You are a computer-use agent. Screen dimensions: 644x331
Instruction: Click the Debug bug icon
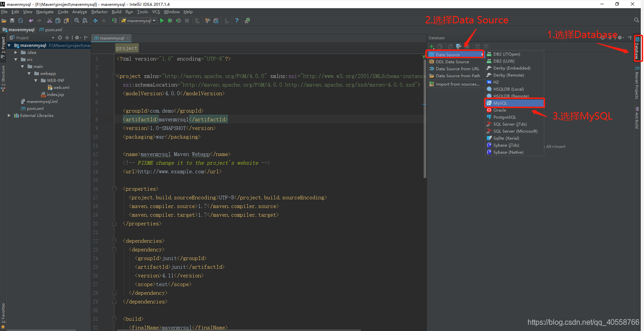click(x=170, y=21)
